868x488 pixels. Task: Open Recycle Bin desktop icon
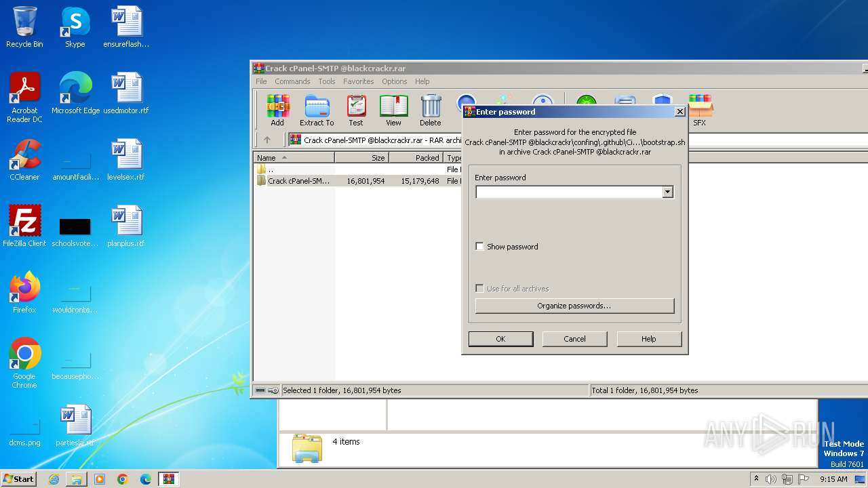point(24,27)
